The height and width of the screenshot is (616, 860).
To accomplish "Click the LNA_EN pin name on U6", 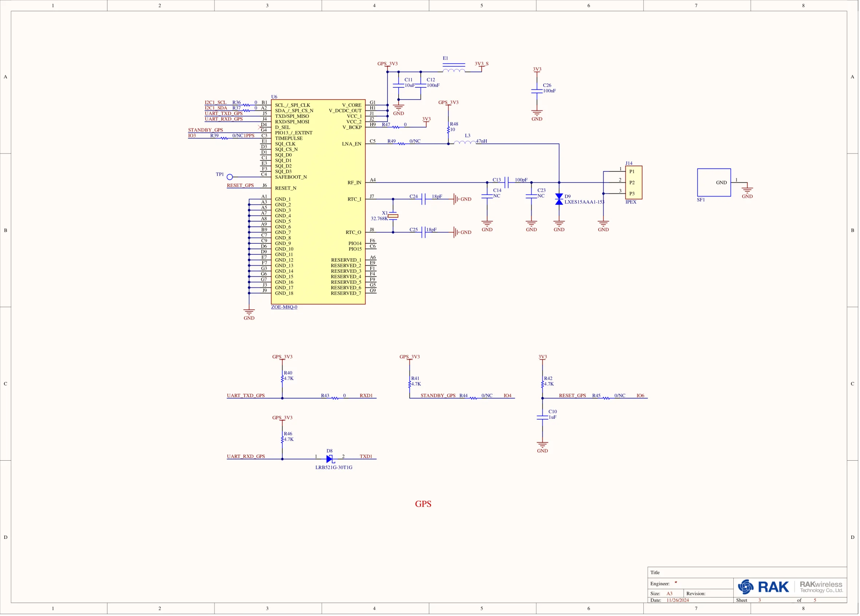I will pyautogui.click(x=351, y=144).
